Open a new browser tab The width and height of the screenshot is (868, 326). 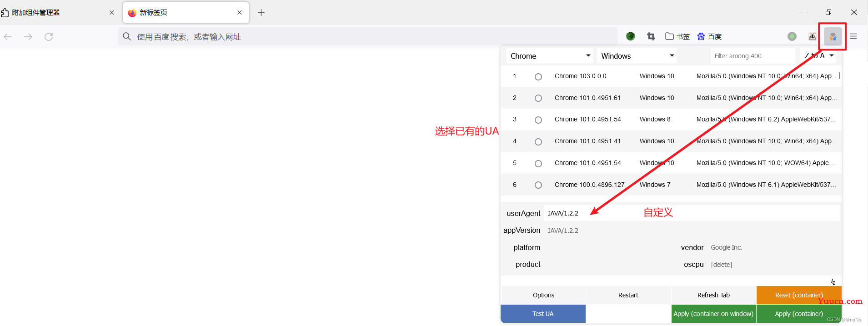(x=261, y=13)
